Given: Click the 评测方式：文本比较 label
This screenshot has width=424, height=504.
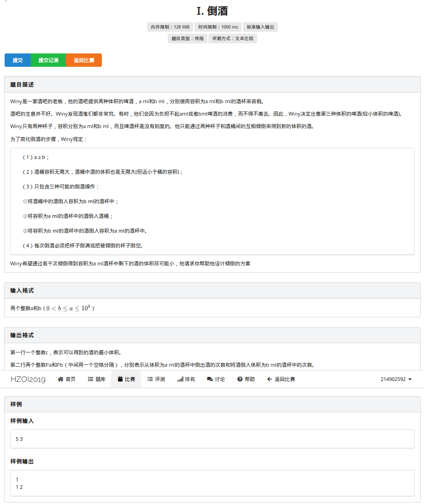Looking at the screenshot, I should pos(233,39).
